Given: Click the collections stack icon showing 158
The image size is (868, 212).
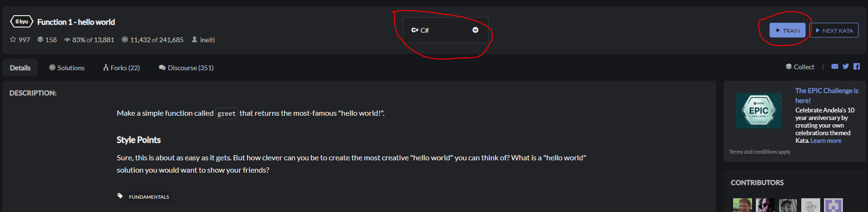Looking at the screenshot, I should [40, 40].
